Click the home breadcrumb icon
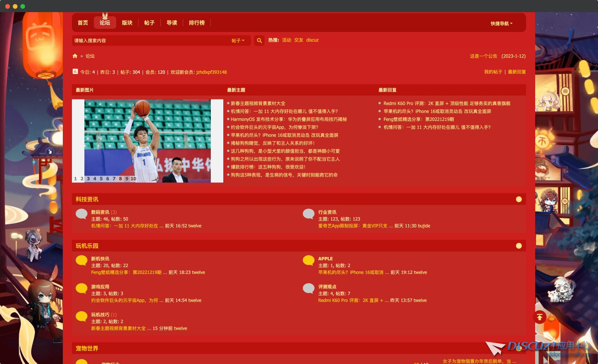Screen dimensions: 598x364 point(75,56)
